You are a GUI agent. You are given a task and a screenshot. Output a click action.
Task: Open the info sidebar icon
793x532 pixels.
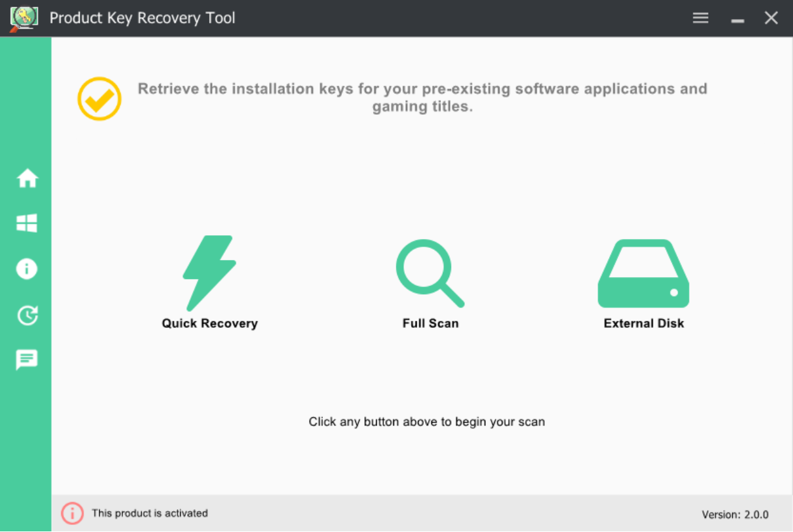point(27,269)
